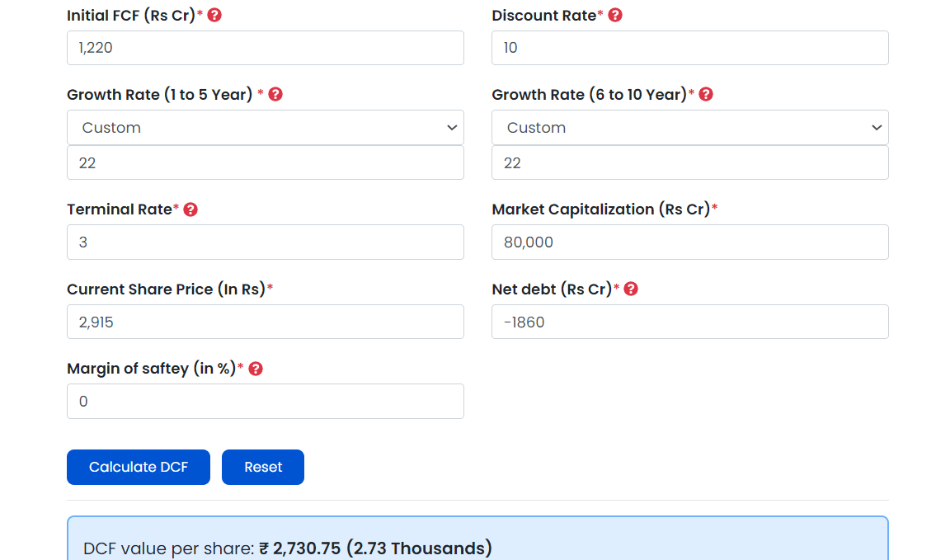Image resolution: width=936 pixels, height=560 pixels.
Task: Open the Growth Rate 6 to 10 Year dropdown
Action: click(690, 127)
